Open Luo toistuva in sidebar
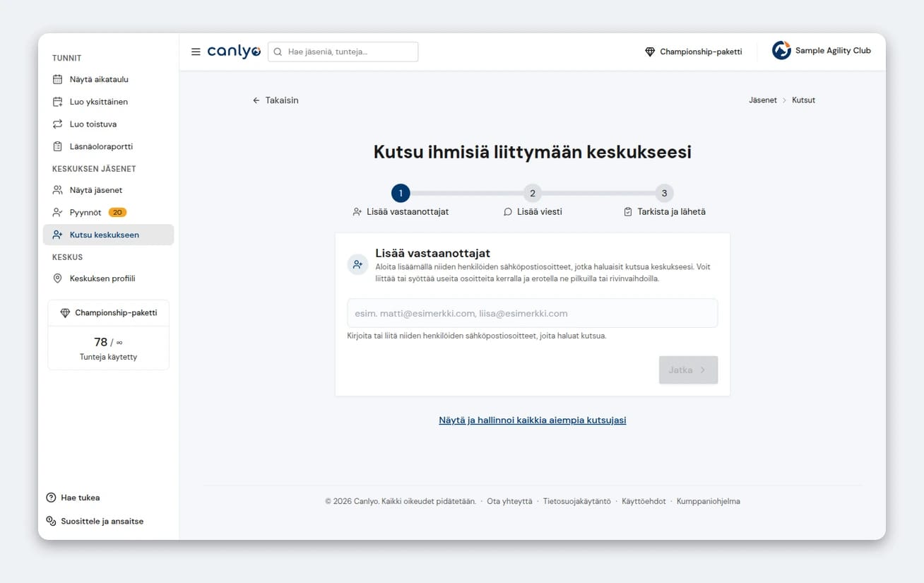This screenshot has height=583, width=924. tap(108, 124)
